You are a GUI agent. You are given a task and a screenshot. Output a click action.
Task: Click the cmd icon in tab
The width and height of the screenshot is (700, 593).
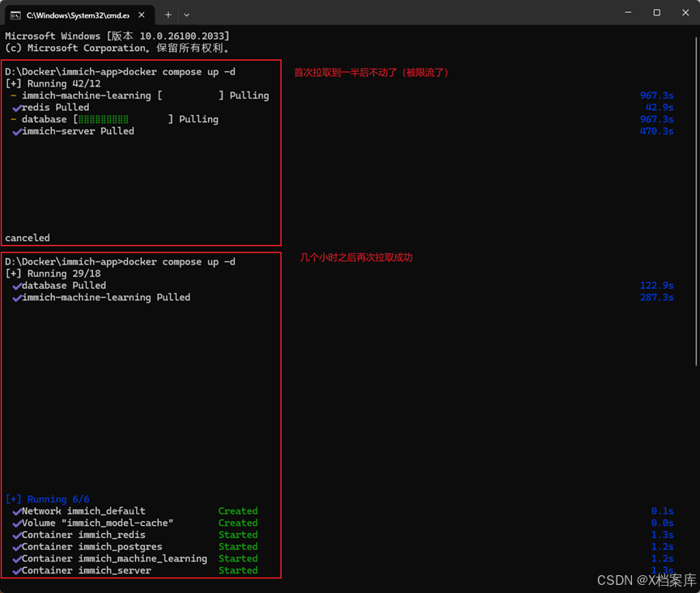(x=15, y=15)
